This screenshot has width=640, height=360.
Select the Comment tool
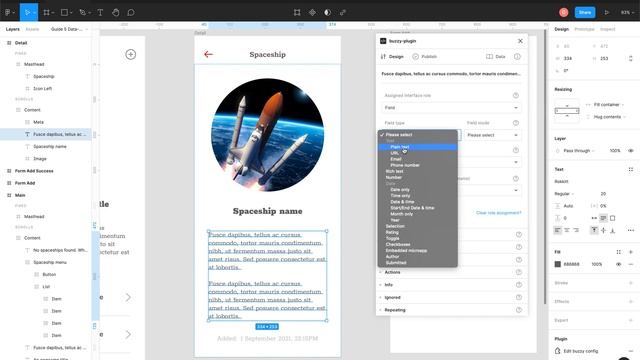tap(131, 13)
